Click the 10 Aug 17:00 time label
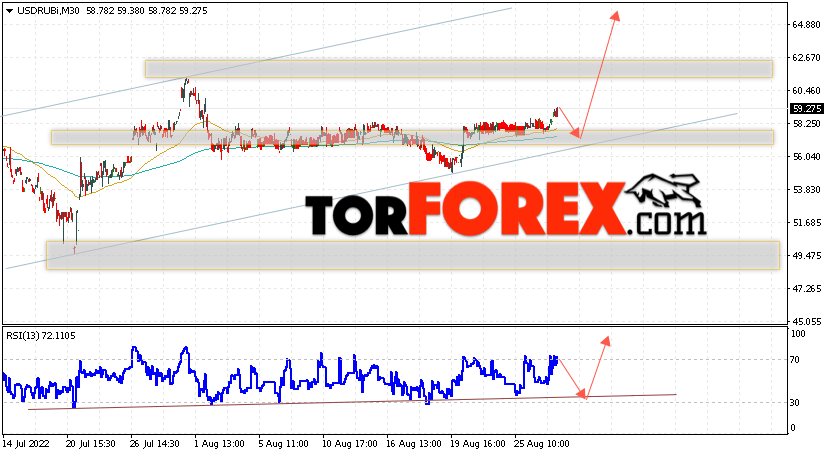Screen dimensions: 828x455 [350, 444]
